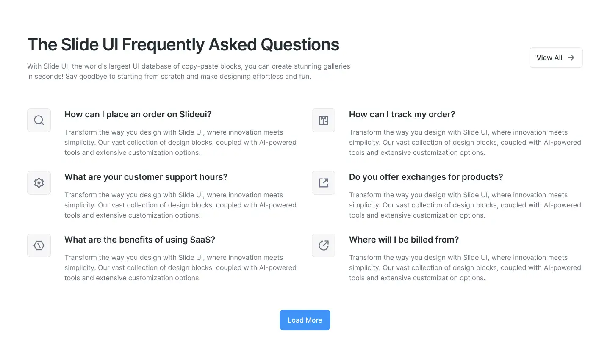610x364 pixels.
Task: Click the package icon next to track order
Action: coord(324,120)
